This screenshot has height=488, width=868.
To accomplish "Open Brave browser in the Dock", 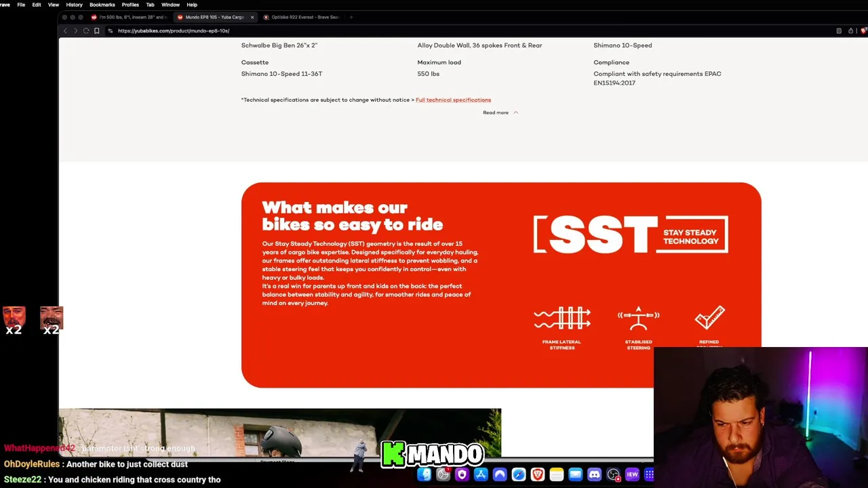I will (538, 474).
